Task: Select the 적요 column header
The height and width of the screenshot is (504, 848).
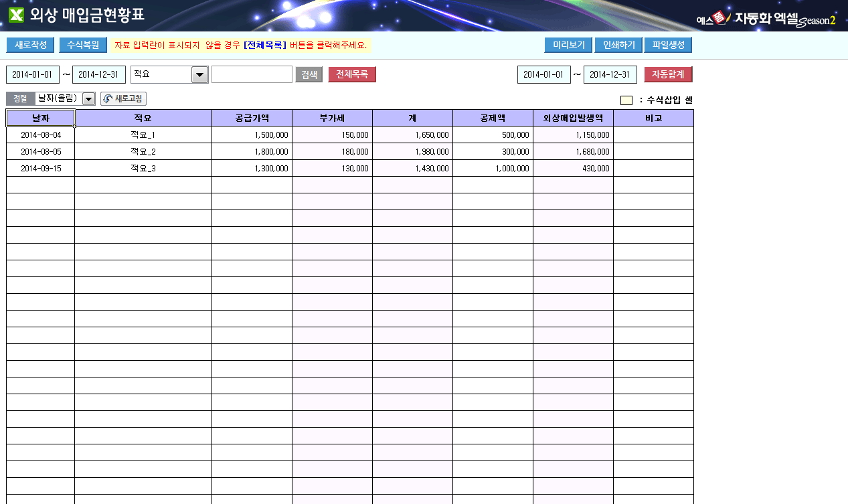Action: (143, 118)
